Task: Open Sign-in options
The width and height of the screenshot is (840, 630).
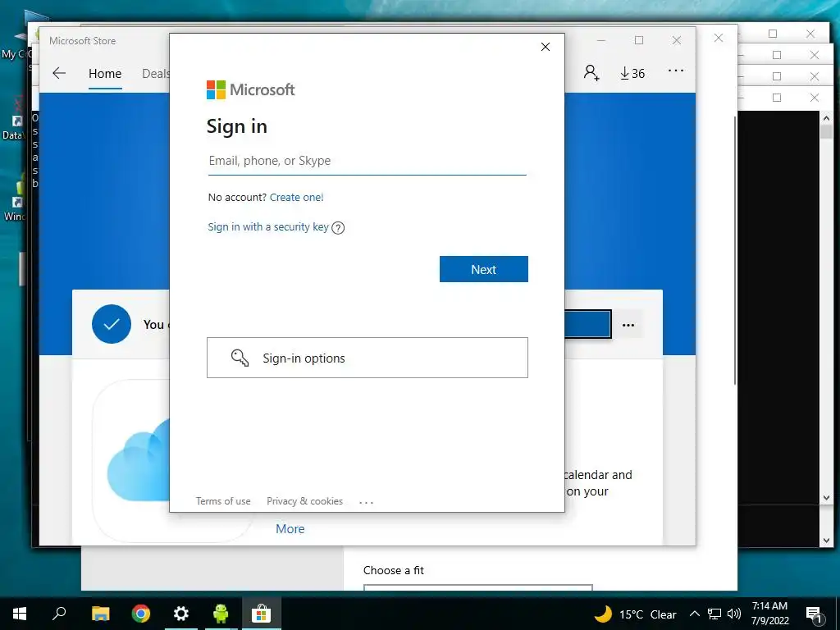Action: 367,358
